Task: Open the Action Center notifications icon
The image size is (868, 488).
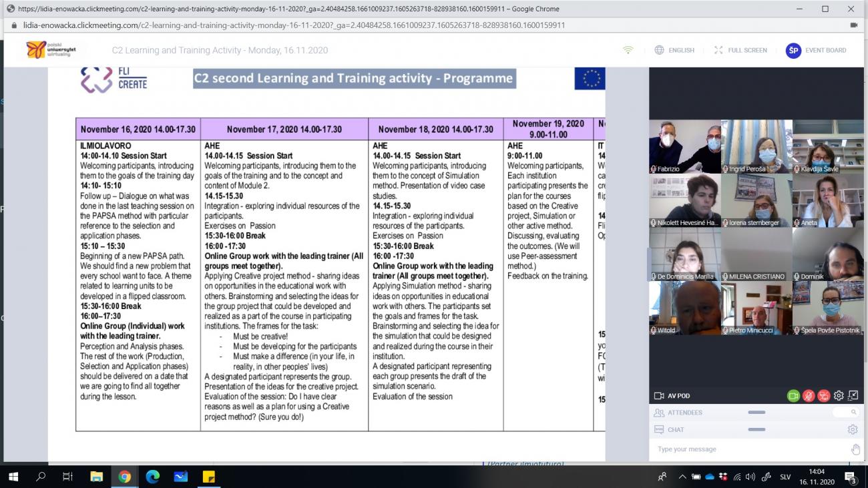Action: (851, 477)
